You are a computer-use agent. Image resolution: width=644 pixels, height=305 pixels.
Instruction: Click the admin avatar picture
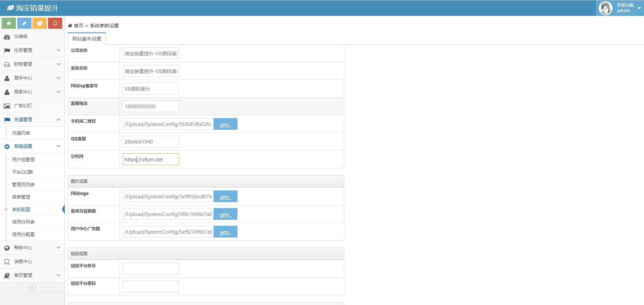coord(605,8)
